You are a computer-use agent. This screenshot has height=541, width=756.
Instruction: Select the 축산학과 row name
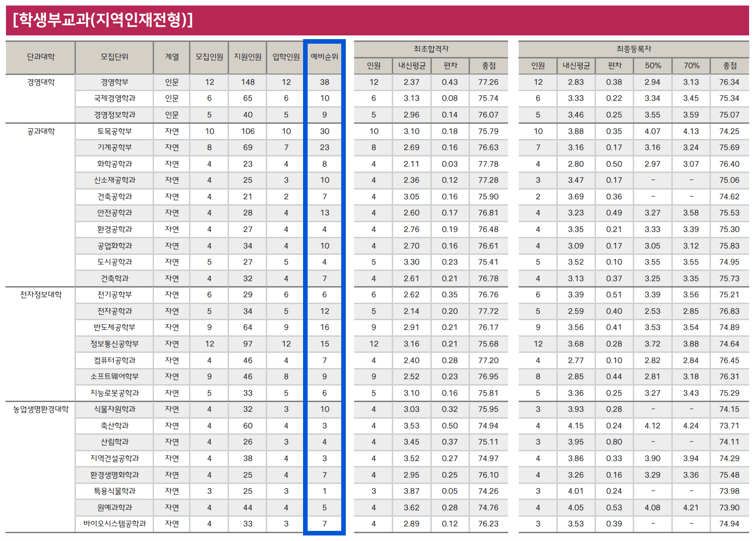(115, 426)
